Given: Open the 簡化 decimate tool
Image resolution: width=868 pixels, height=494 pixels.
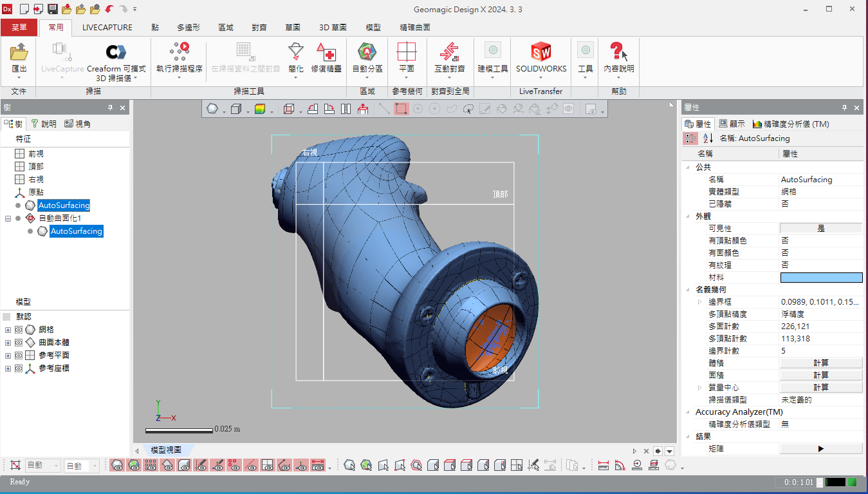Looking at the screenshot, I should tap(296, 58).
